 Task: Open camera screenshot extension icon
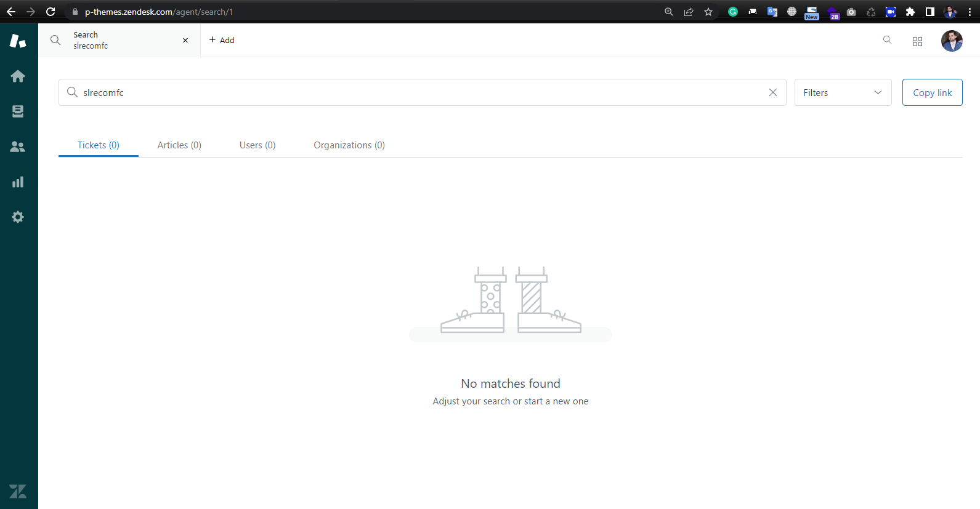pyautogui.click(x=851, y=12)
